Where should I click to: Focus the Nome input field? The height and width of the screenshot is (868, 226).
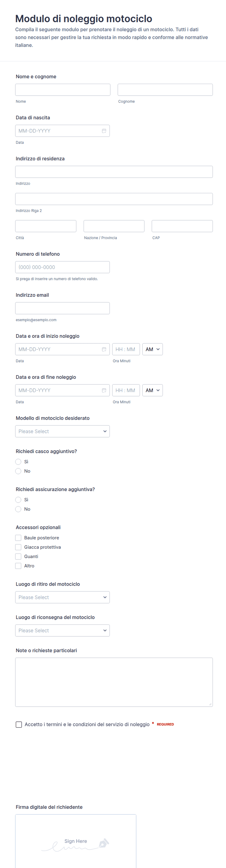pos(63,90)
